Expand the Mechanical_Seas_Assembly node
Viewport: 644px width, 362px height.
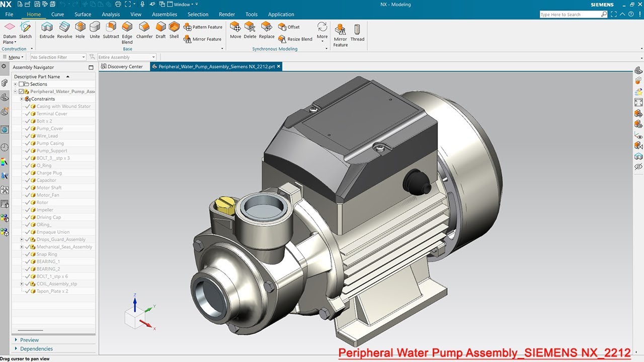[22, 247]
